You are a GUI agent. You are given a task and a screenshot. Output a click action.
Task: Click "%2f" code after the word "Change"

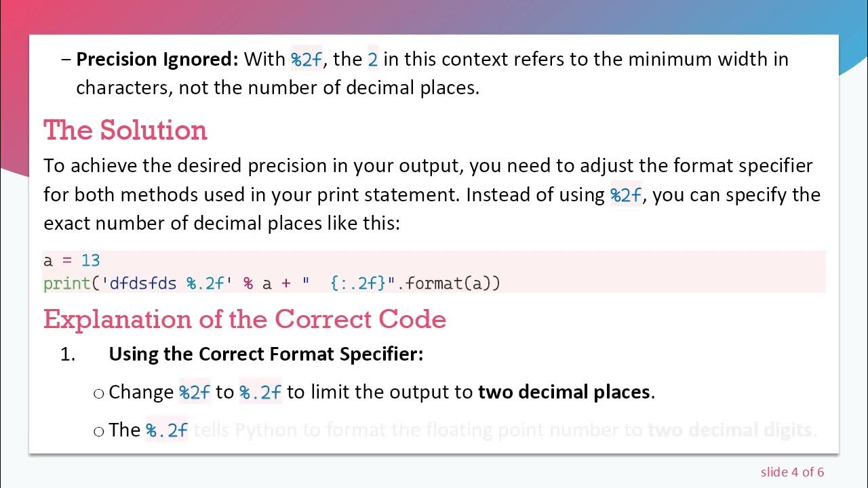click(x=195, y=392)
